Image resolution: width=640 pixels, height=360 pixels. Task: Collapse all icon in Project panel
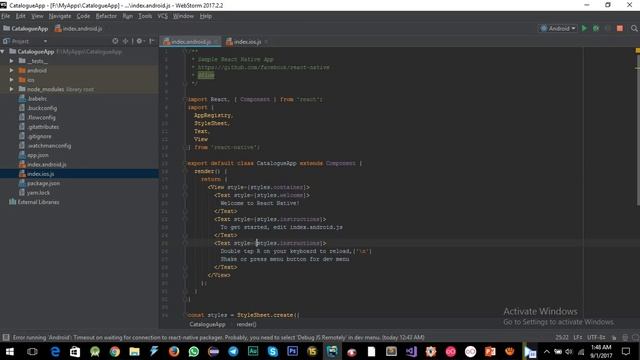coord(125,41)
